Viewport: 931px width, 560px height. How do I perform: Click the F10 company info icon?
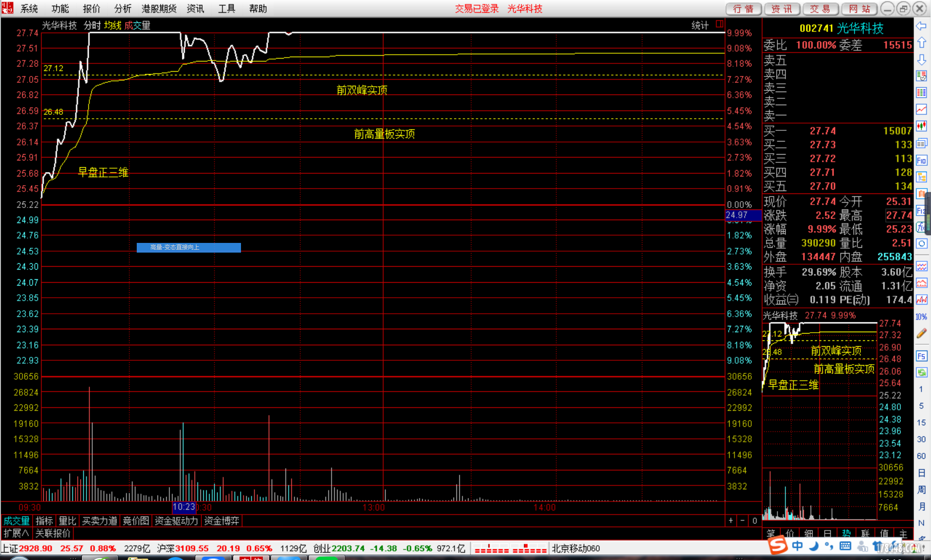point(921,160)
